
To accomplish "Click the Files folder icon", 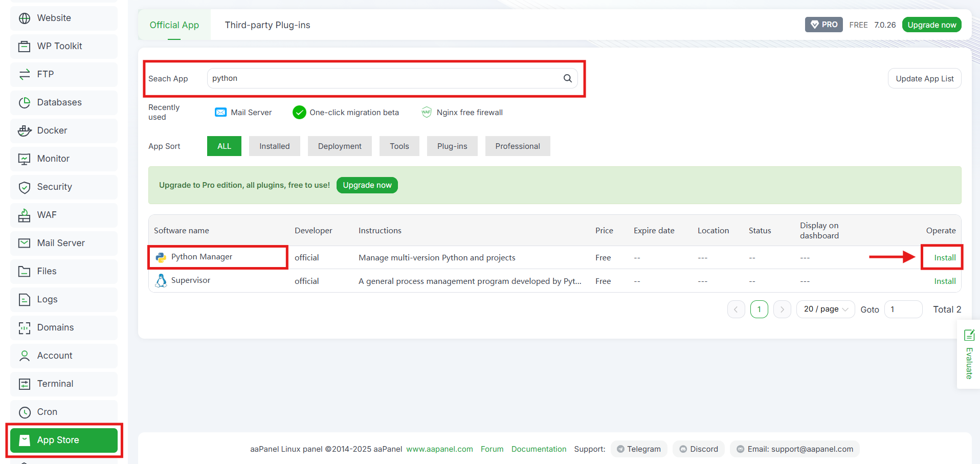I will point(25,271).
